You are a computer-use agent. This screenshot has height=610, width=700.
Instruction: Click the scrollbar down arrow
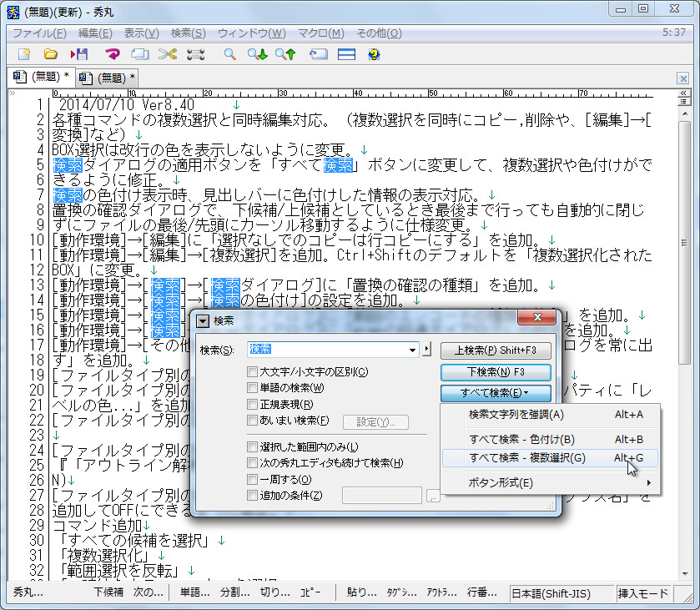(684, 574)
